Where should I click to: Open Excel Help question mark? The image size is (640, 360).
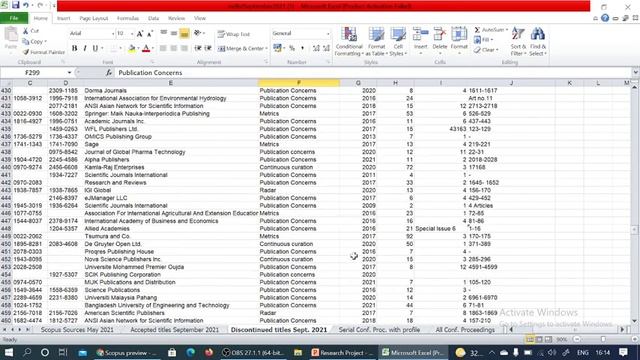coord(605,18)
